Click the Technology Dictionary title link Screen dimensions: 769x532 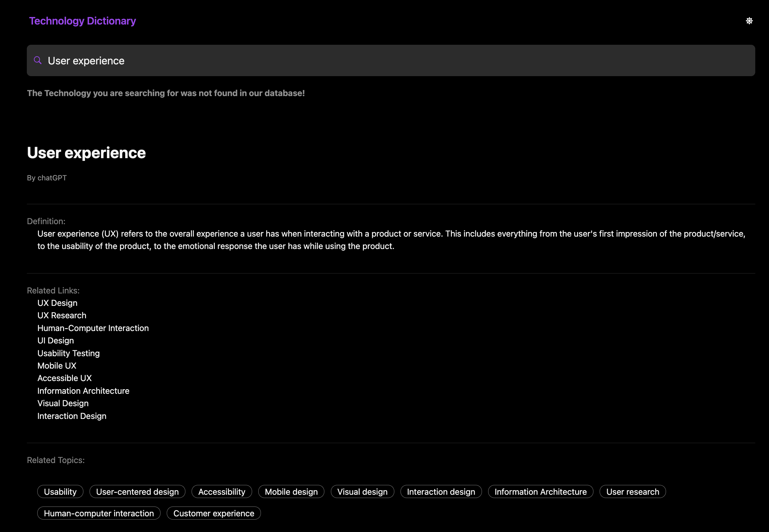coord(82,21)
